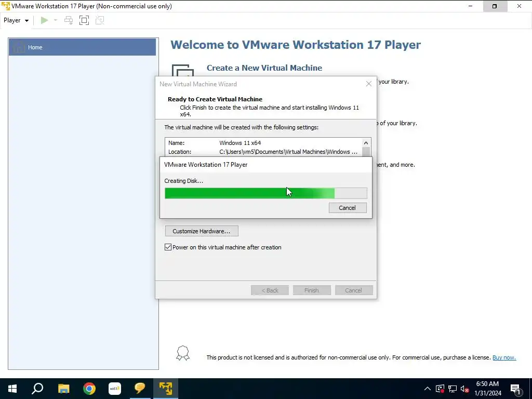Viewport: 532px width, 399px height.
Task: Click the Location path text
Action: coord(288,152)
